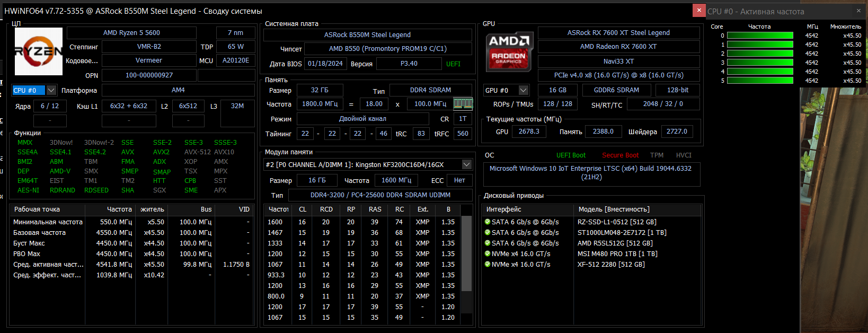868x333 pixels.
Task: Click the GPU clock value 2678.3
Action: point(529,132)
